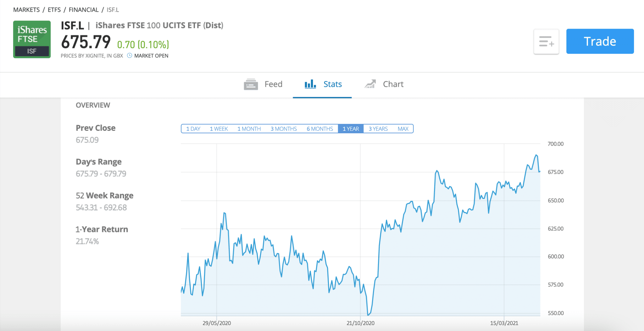Click the Stats bar chart icon
Viewport: 644px width, 331px height.
(x=310, y=84)
